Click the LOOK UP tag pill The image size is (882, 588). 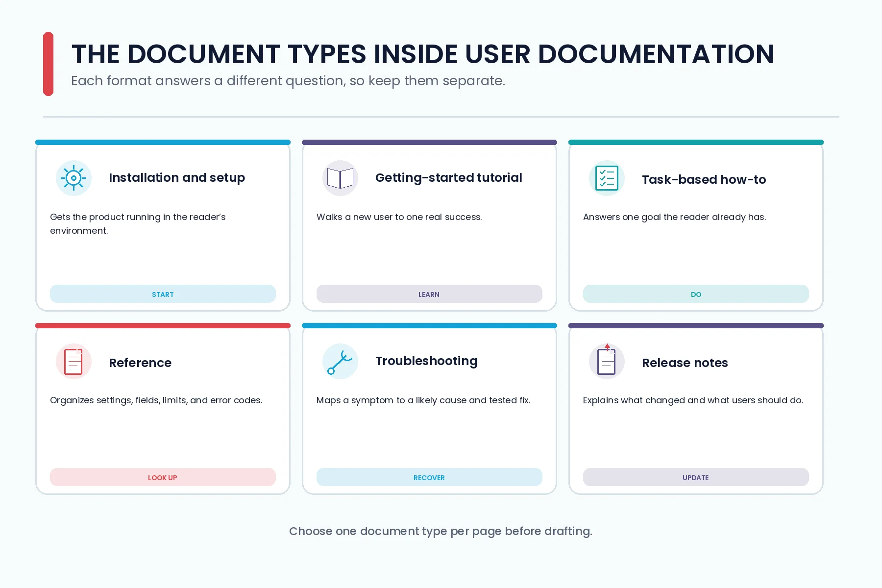[x=163, y=477]
